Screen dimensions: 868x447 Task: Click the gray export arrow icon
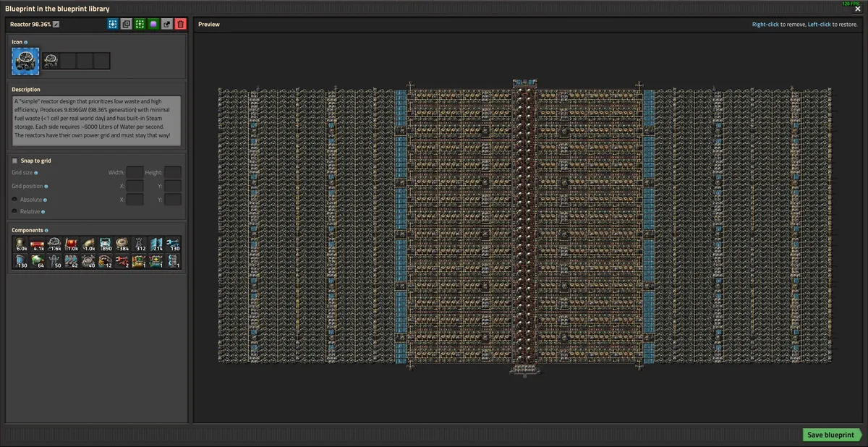tap(167, 24)
